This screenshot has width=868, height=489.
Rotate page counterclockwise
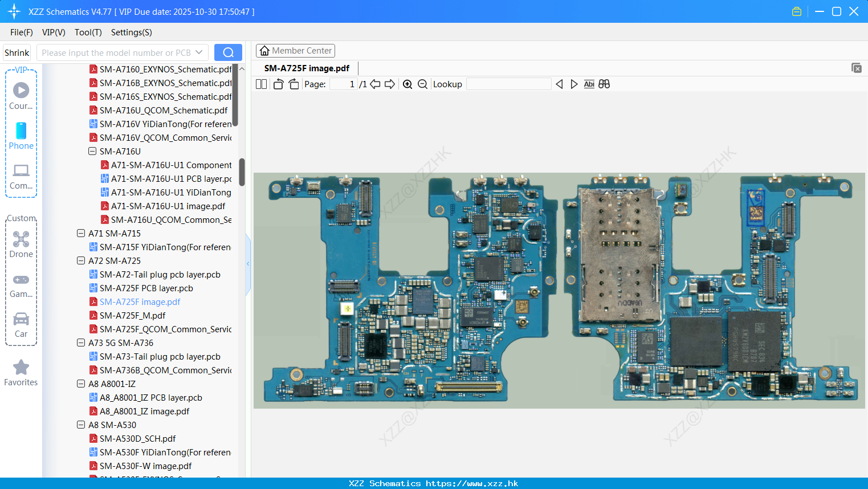point(278,84)
